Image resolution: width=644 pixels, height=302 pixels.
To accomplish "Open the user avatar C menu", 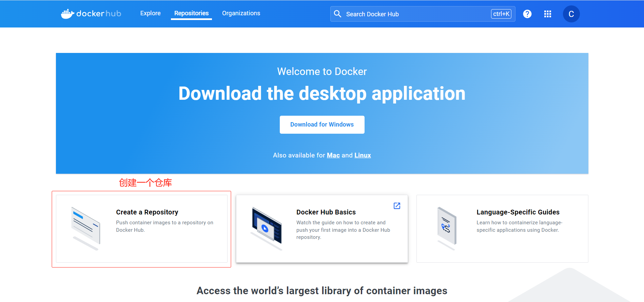I will pyautogui.click(x=571, y=14).
